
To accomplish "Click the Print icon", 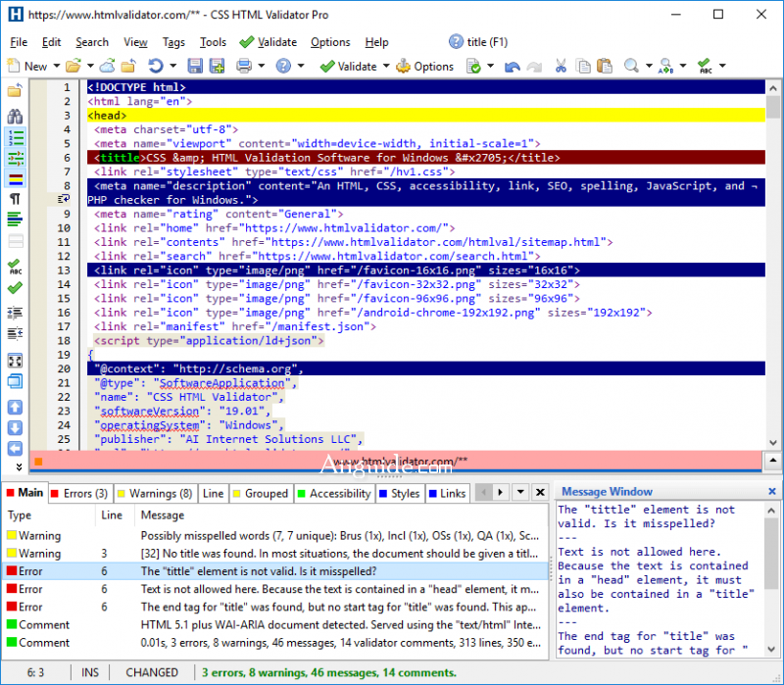I will [244, 66].
